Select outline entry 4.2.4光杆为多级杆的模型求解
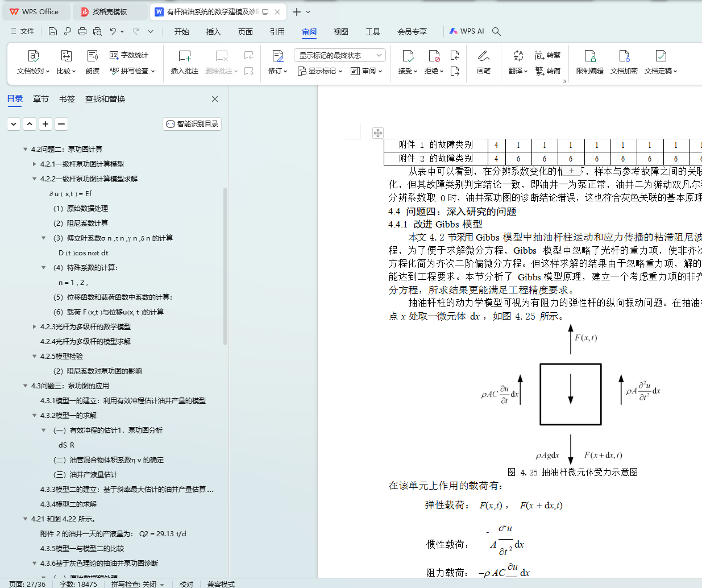 pyautogui.click(x=85, y=342)
